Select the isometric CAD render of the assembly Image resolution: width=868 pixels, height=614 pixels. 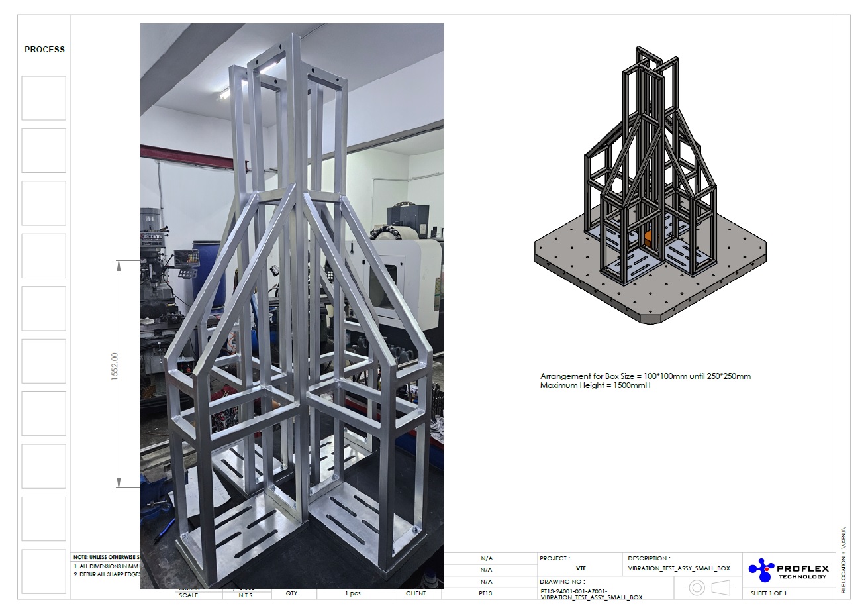[650, 185]
